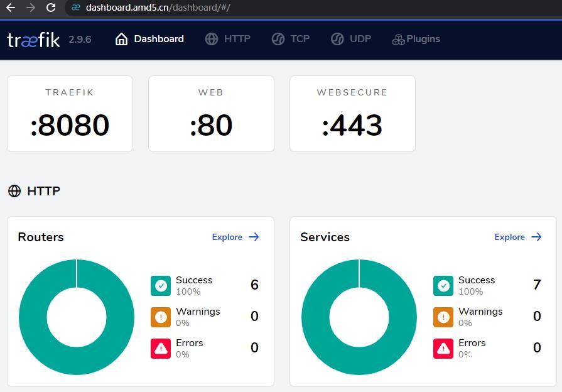Screen dimensions: 562x392
Task: Select the WEB :80 entrypoint card
Action: pos(211,114)
